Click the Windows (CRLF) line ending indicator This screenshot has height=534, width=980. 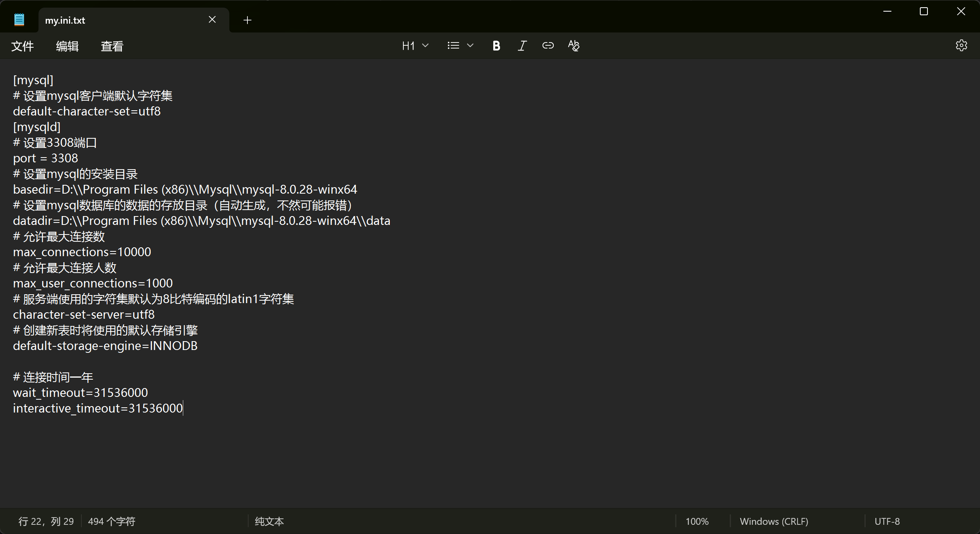pos(774,521)
